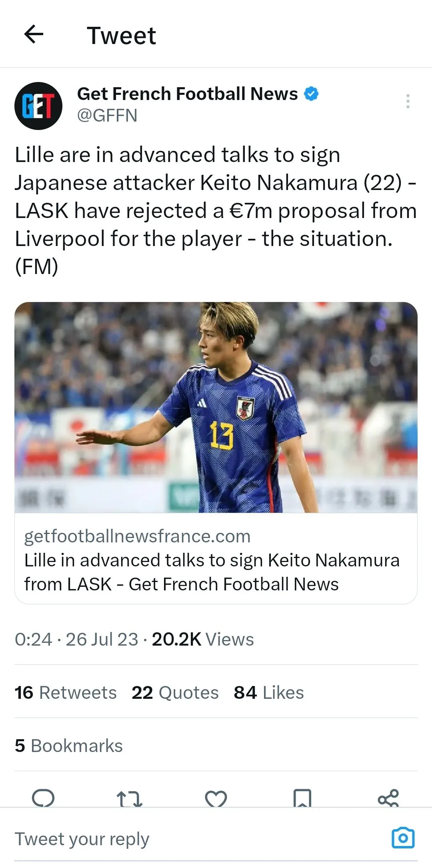Tap the share icon
Screen dimensions: 432x868
tap(388, 798)
